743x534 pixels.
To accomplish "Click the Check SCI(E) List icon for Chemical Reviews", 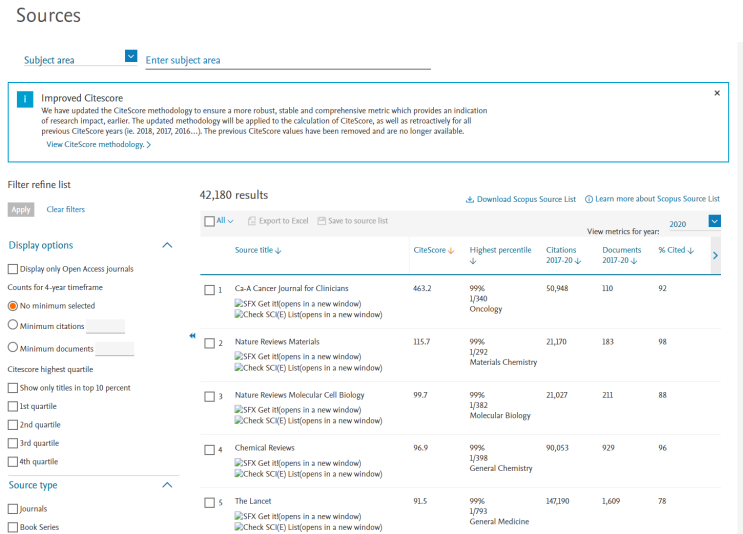I will (239, 474).
